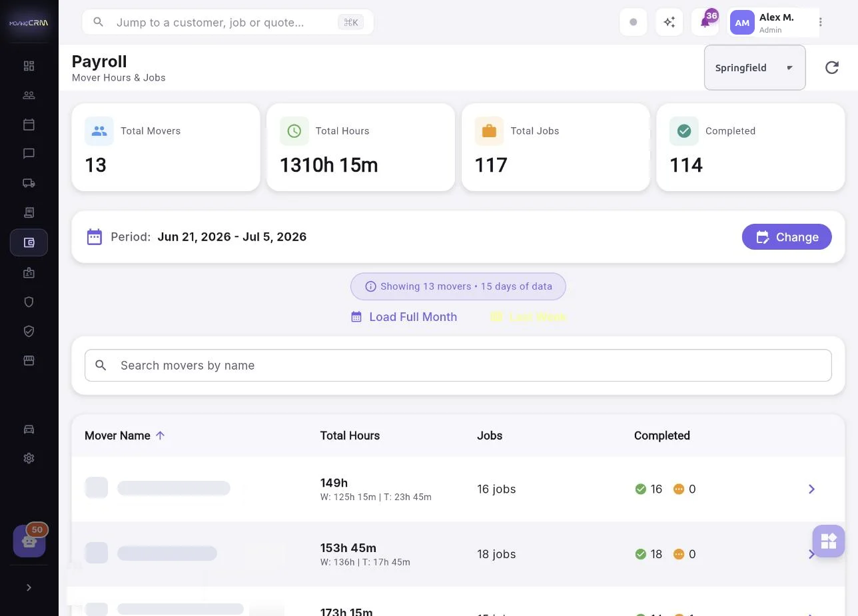Click the Jump to a customer search box

coord(228,22)
